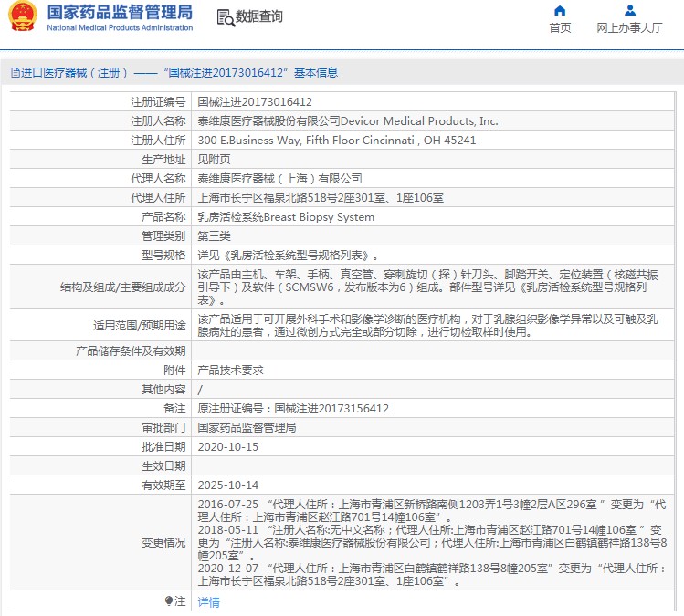Click the 备注 original registration number text

coord(293,409)
